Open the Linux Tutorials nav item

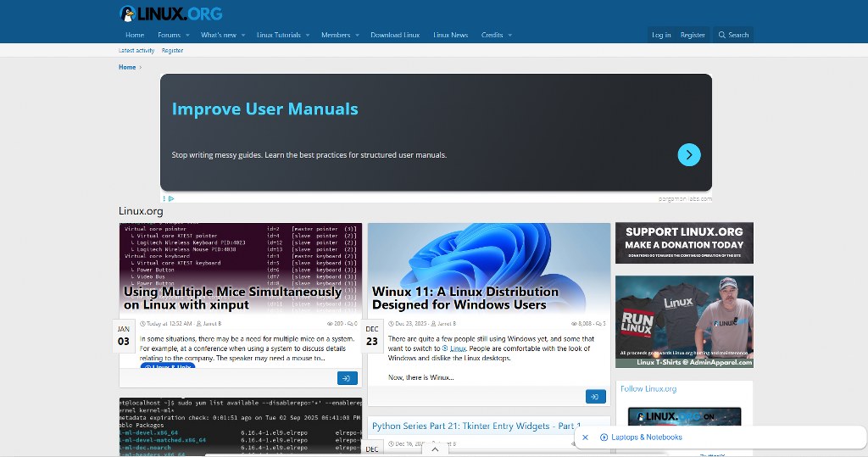click(278, 35)
